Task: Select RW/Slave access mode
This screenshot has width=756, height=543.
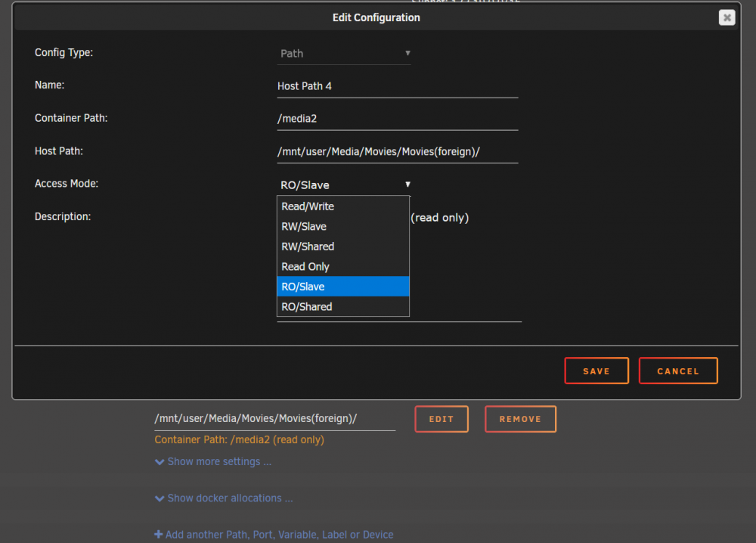Action: (x=342, y=227)
